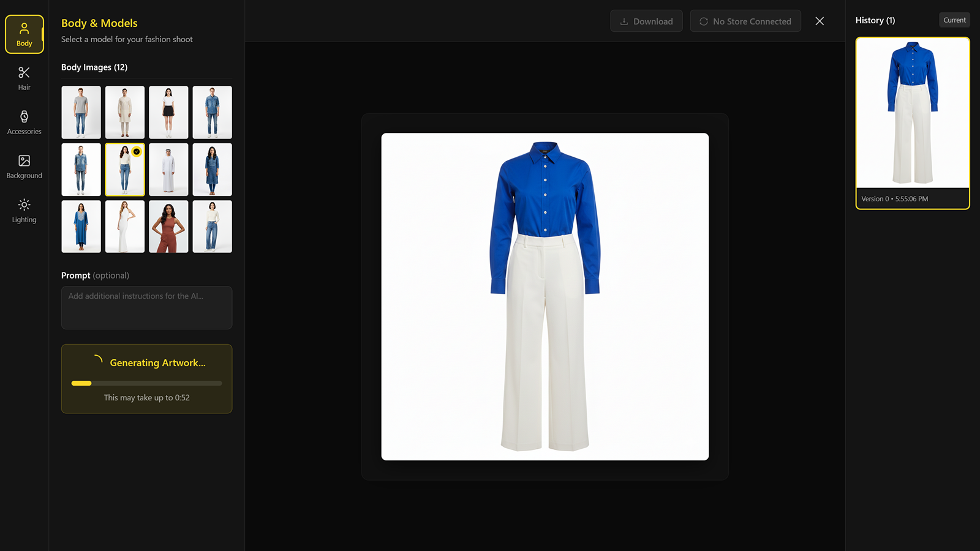Image resolution: width=980 pixels, height=551 pixels.
Task: Go to the Background section
Action: tap(24, 167)
